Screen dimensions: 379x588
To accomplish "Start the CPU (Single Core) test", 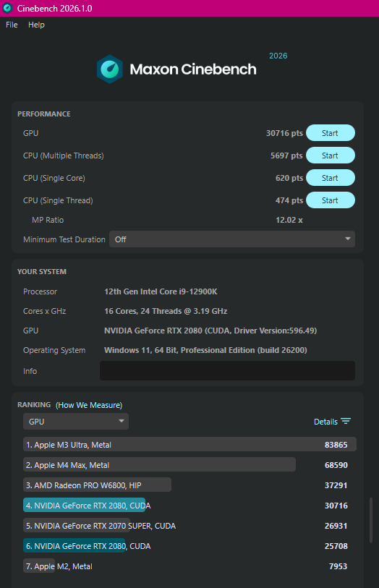I will tap(331, 178).
